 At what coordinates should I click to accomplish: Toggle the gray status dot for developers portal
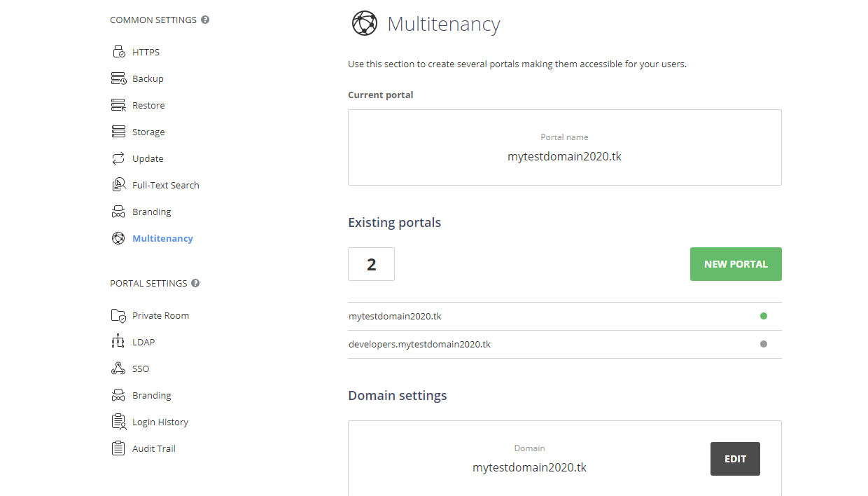tap(763, 344)
